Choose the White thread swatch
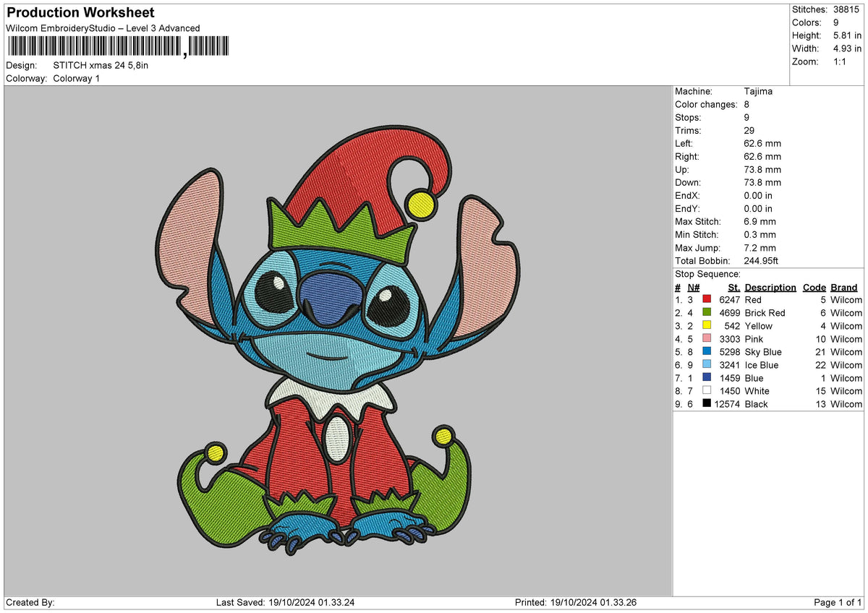Image resolution: width=868 pixels, height=613 pixels. (707, 390)
